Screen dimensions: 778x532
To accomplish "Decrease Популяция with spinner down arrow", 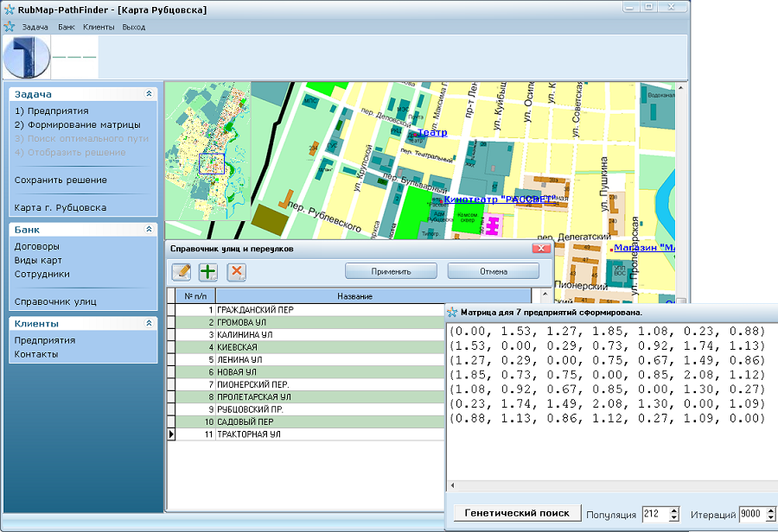I will [x=673, y=517].
